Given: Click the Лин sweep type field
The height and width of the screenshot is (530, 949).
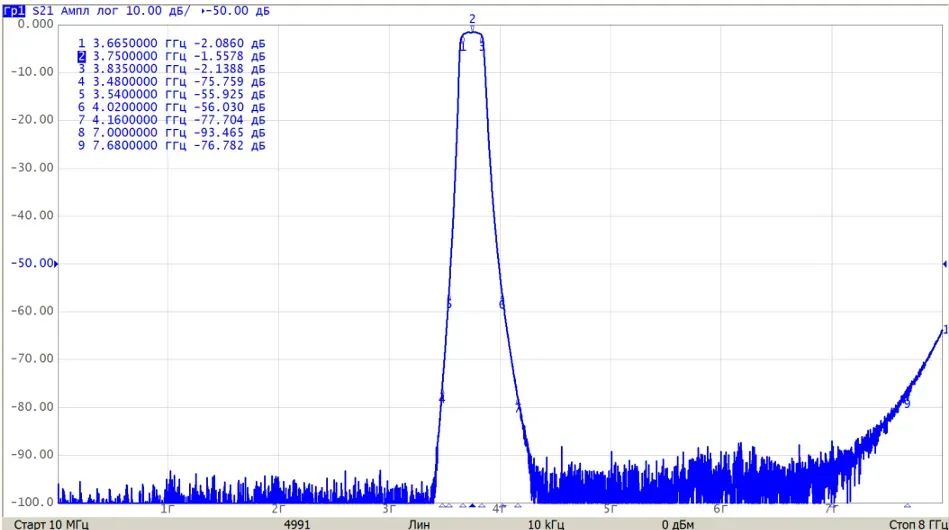Looking at the screenshot, I should pos(419,524).
